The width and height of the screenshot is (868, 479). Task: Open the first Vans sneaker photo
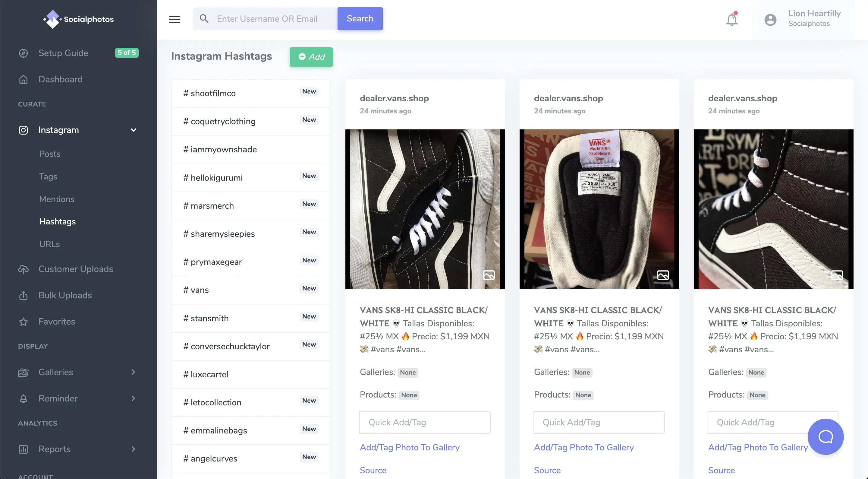425,209
